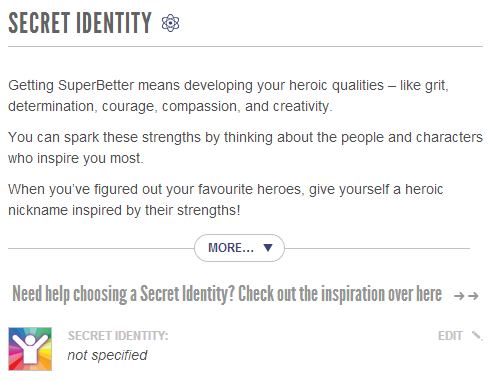The width and height of the screenshot is (495, 381).
Task: Click the paragraph about favourite heroes nickname
Action: click(226, 200)
